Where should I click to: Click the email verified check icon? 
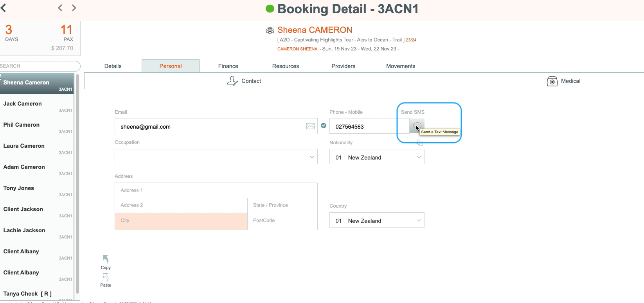324,126
